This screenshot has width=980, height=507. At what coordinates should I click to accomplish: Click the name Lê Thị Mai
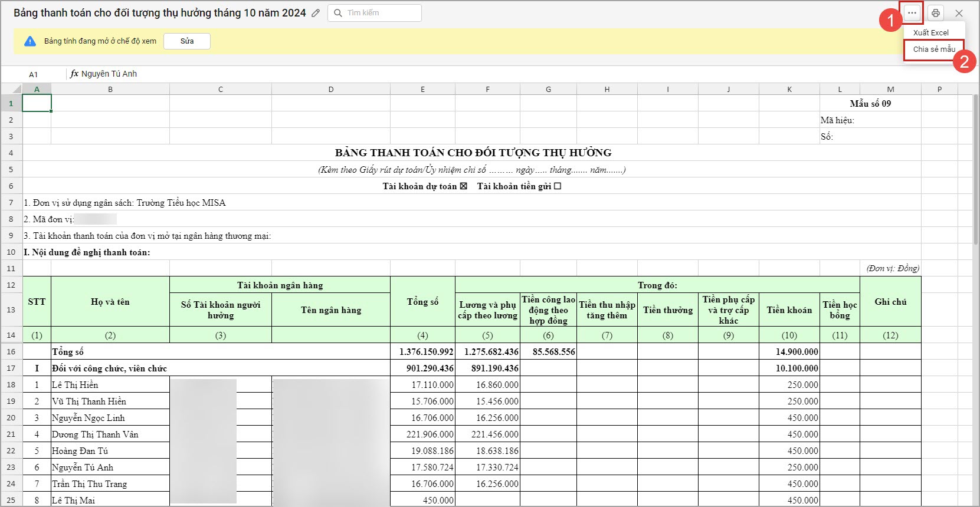tap(73, 501)
